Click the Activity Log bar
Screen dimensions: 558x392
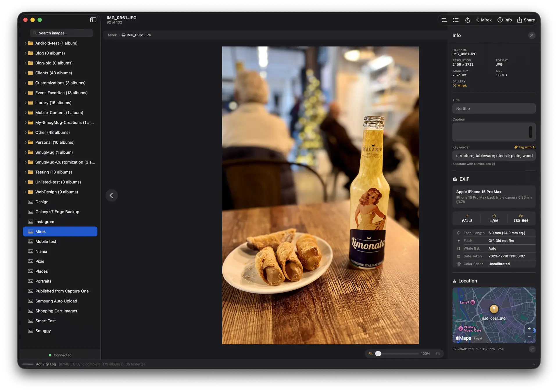(46, 364)
